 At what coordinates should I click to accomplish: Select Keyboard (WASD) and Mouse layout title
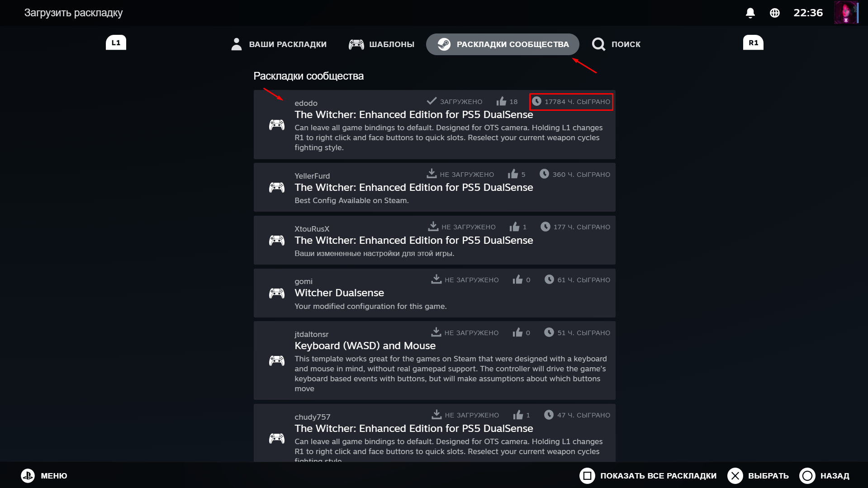point(365,346)
